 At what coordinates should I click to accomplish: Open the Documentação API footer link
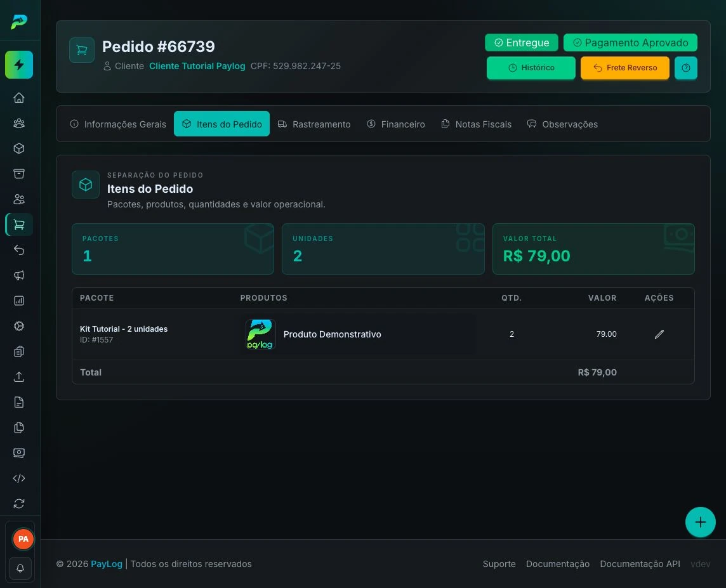coord(640,564)
